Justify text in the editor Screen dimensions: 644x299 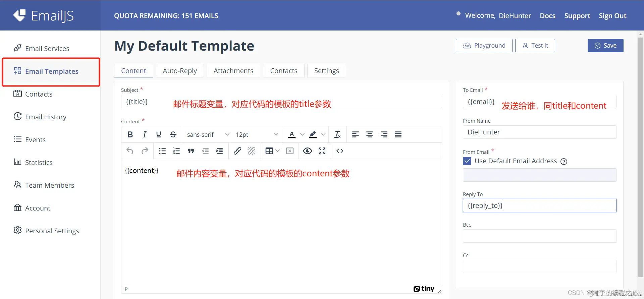(x=398, y=134)
